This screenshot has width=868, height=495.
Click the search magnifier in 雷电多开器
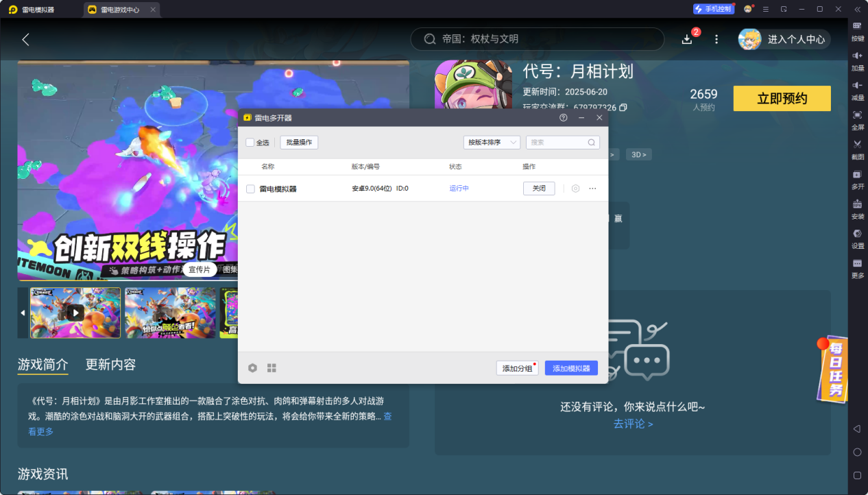[x=592, y=143]
